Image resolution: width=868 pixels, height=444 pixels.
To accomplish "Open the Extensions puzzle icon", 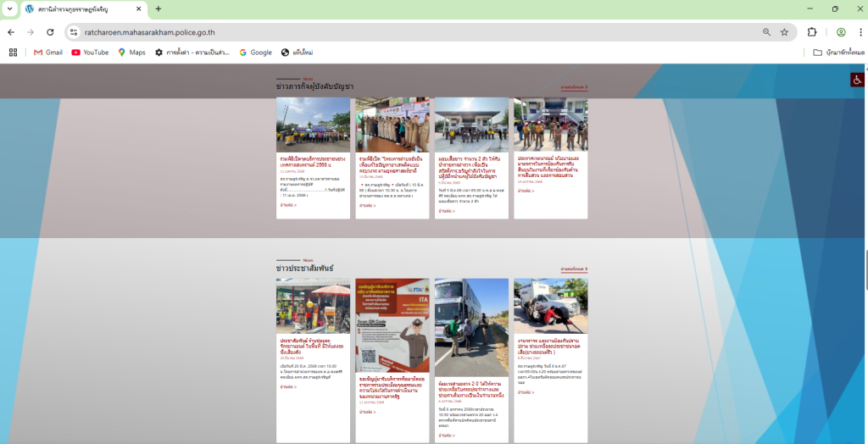I will click(812, 32).
